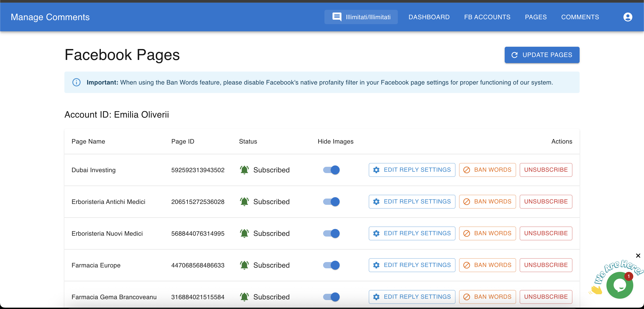The image size is (644, 309).
Task: Click the chat message icon beside Illimitati
Action: pos(337,17)
